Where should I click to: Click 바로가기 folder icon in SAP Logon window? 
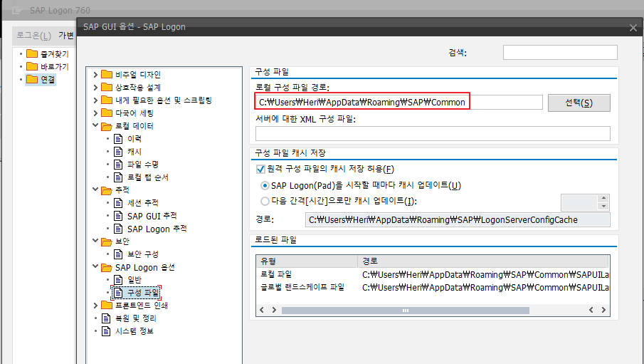pyautogui.click(x=32, y=66)
